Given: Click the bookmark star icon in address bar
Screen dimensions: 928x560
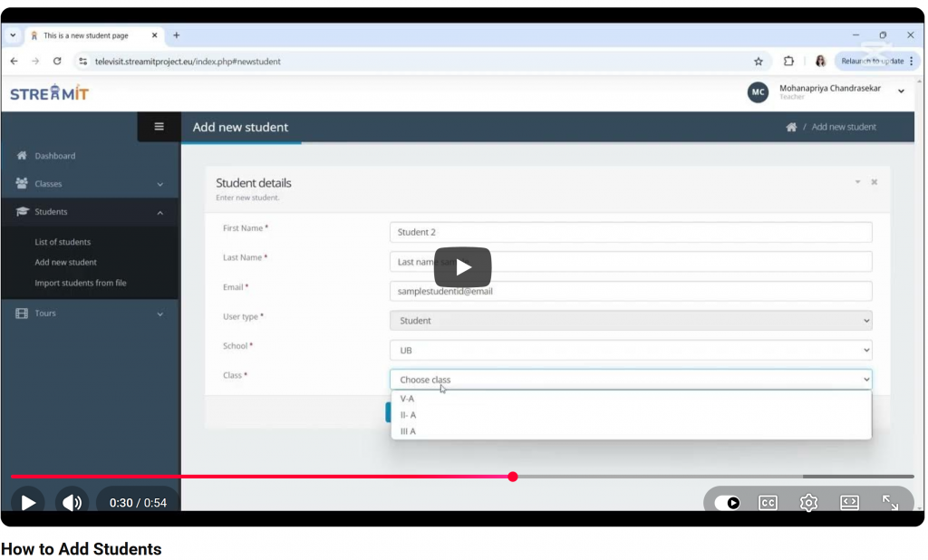Looking at the screenshot, I should tap(759, 62).
